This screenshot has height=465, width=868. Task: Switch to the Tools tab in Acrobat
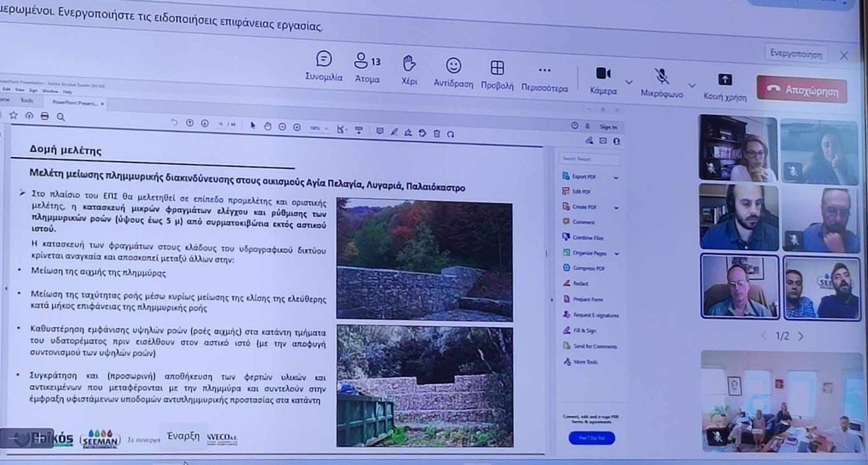tap(27, 101)
